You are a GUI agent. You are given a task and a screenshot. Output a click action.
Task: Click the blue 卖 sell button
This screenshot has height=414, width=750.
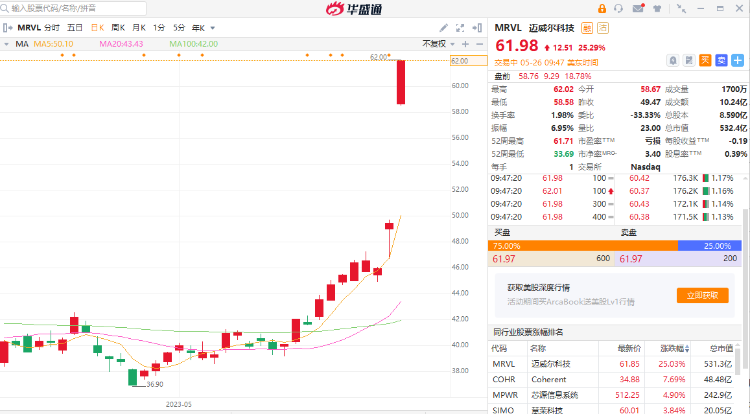[x=721, y=61]
